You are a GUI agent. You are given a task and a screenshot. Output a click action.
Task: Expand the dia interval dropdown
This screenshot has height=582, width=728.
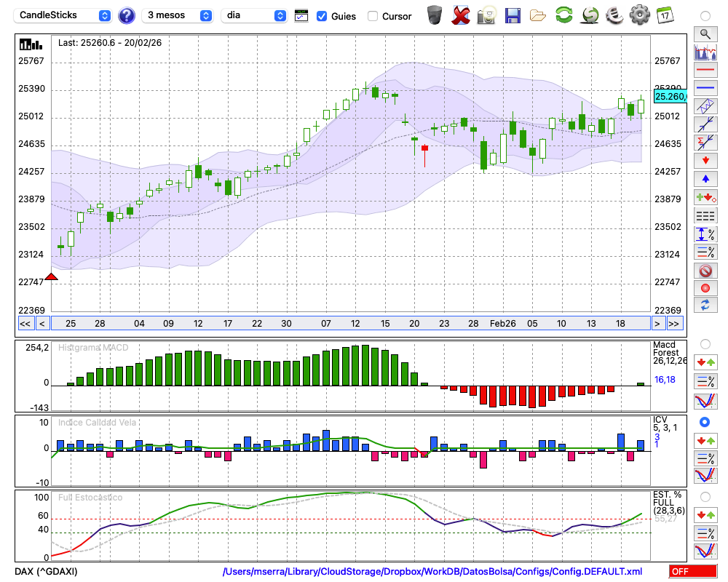pos(254,15)
